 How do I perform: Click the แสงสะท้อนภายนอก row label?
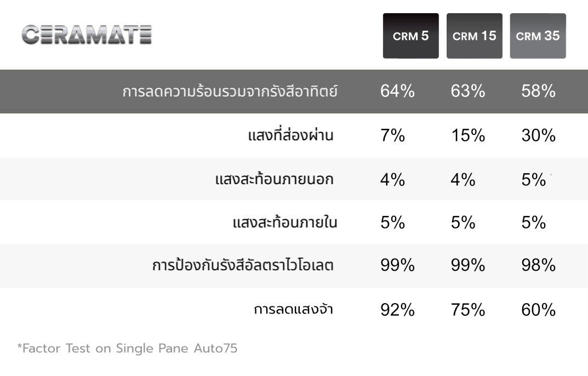(274, 179)
